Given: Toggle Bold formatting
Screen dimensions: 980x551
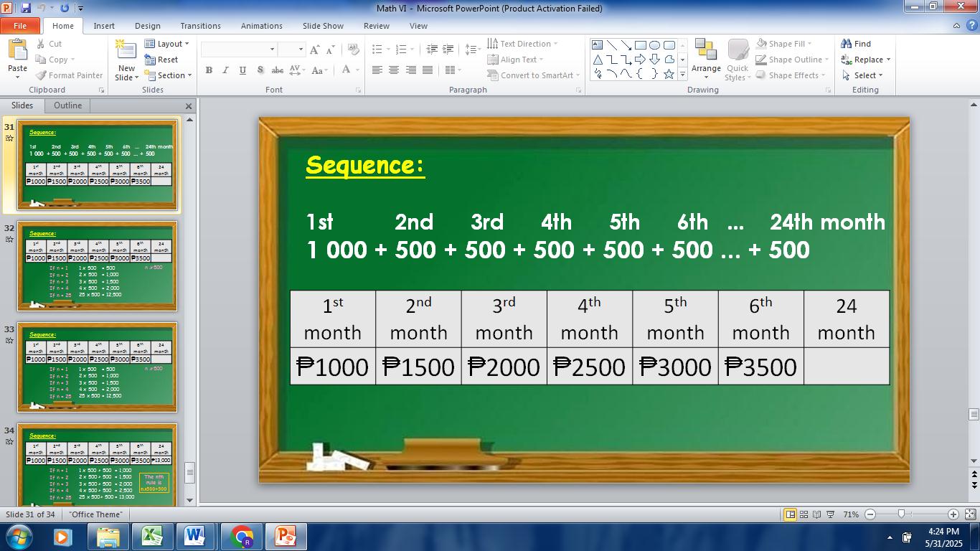Looking at the screenshot, I should [209, 70].
